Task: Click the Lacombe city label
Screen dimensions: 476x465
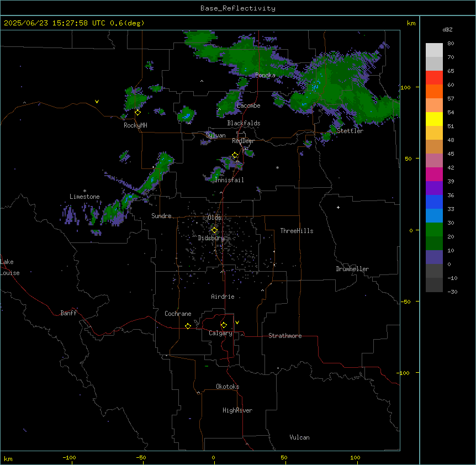Action: click(248, 105)
